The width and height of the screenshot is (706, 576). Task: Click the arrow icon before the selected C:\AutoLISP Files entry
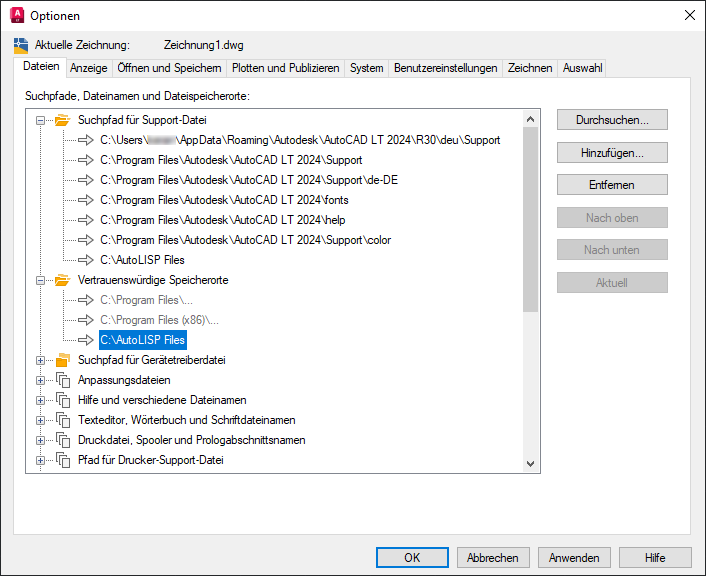click(86, 340)
